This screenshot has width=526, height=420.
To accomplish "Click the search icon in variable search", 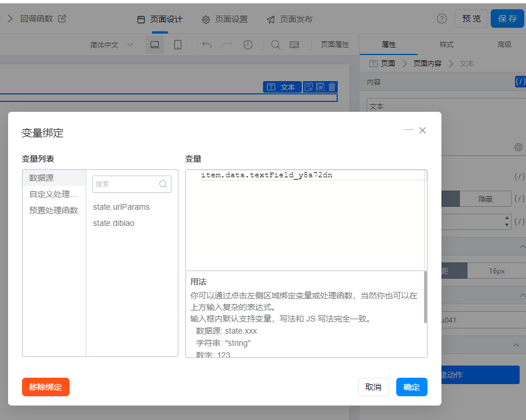I will tap(163, 184).
